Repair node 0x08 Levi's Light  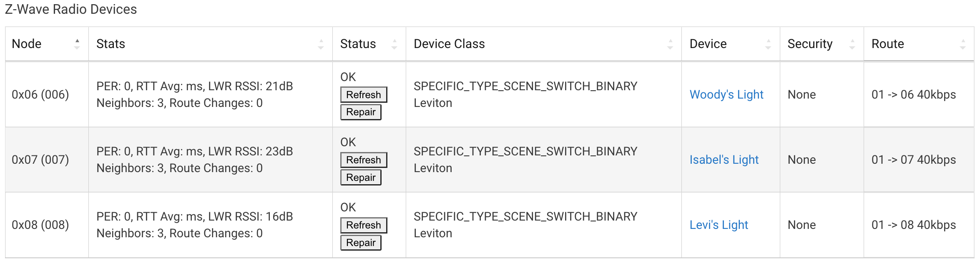[361, 242]
